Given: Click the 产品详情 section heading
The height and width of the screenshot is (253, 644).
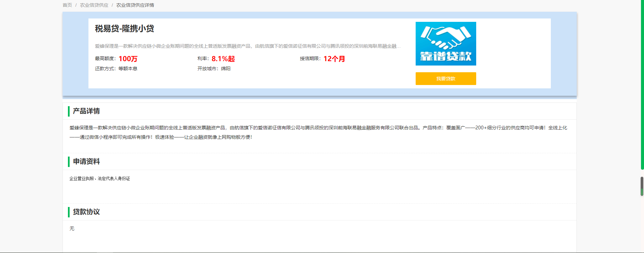Looking at the screenshot, I should (86, 111).
